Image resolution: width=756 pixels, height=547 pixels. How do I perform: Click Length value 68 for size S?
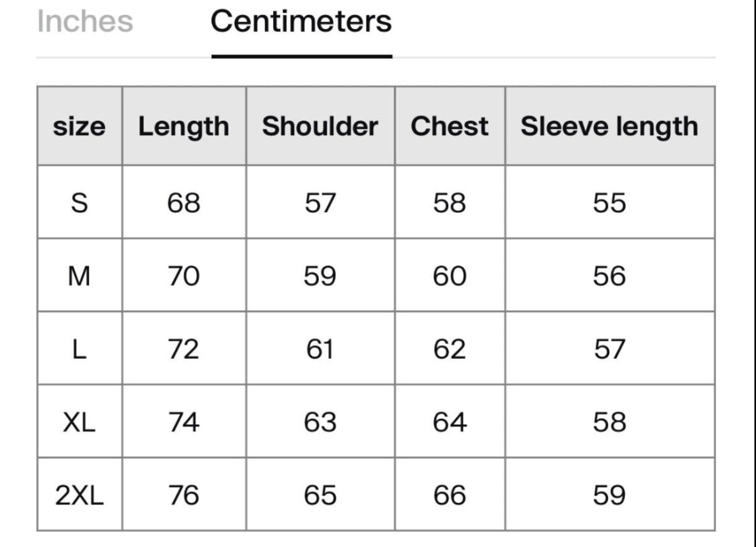coord(183,203)
